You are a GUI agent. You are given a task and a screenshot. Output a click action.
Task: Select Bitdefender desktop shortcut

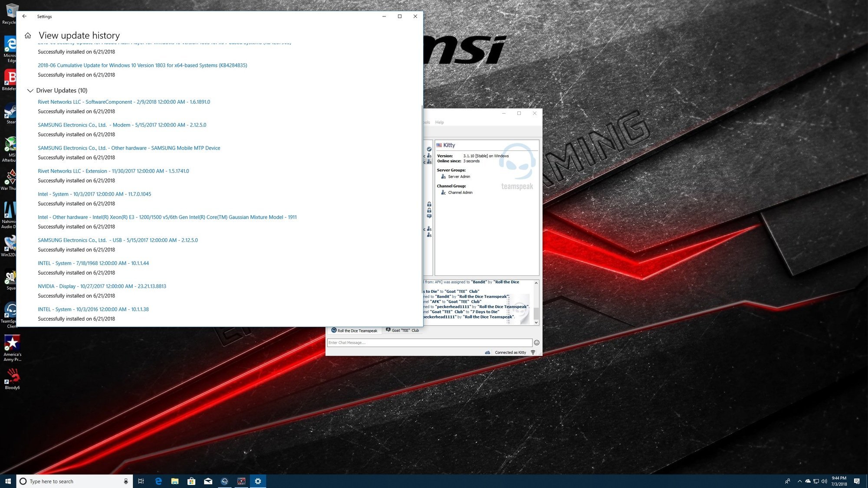(9, 81)
